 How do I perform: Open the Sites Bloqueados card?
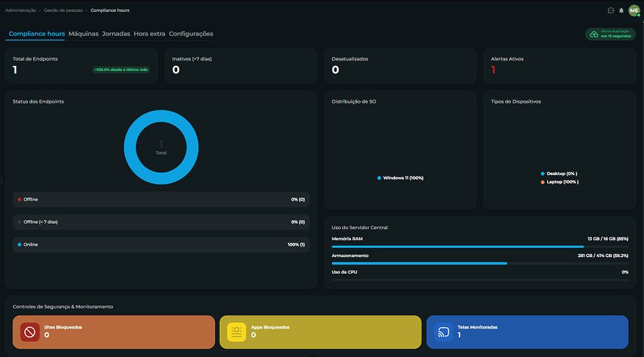114,332
